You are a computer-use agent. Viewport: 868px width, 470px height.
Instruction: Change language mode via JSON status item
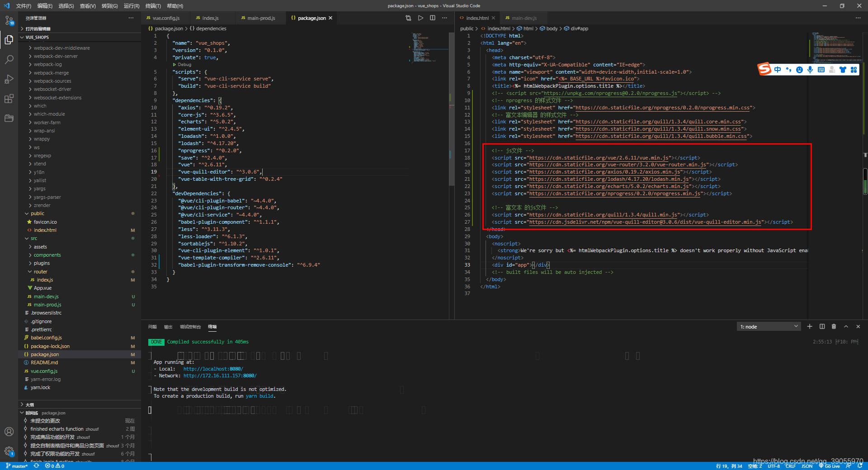807,466
